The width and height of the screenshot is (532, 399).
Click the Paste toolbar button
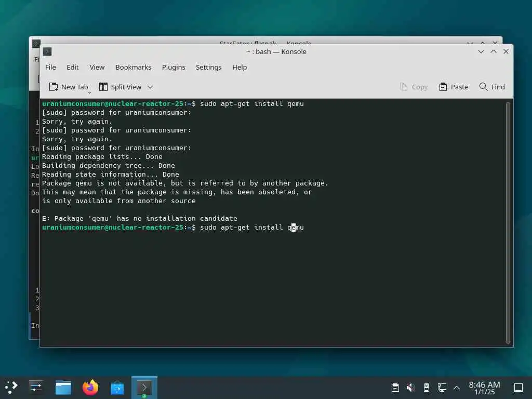click(x=454, y=87)
